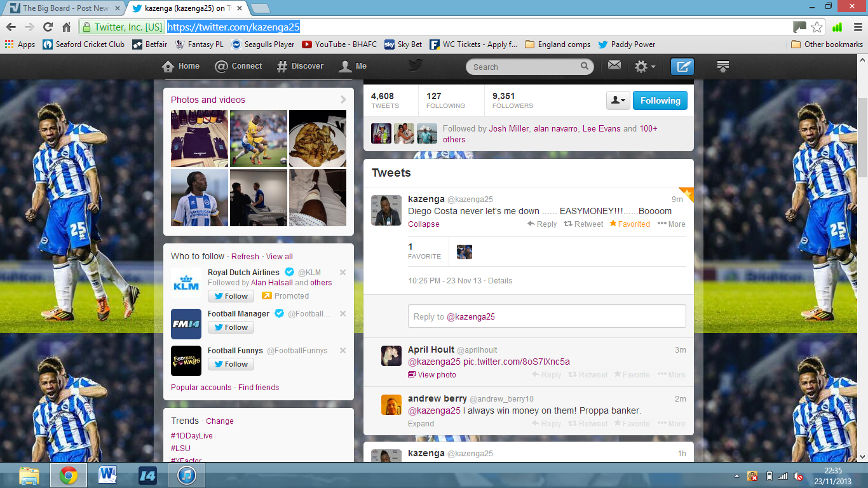Open the YouTube - BHAFC bookmark
Image resolution: width=868 pixels, height=488 pixels.
[x=339, y=44]
